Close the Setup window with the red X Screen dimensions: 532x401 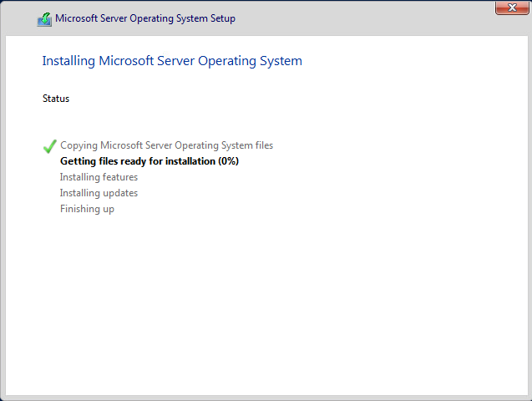(506, 8)
